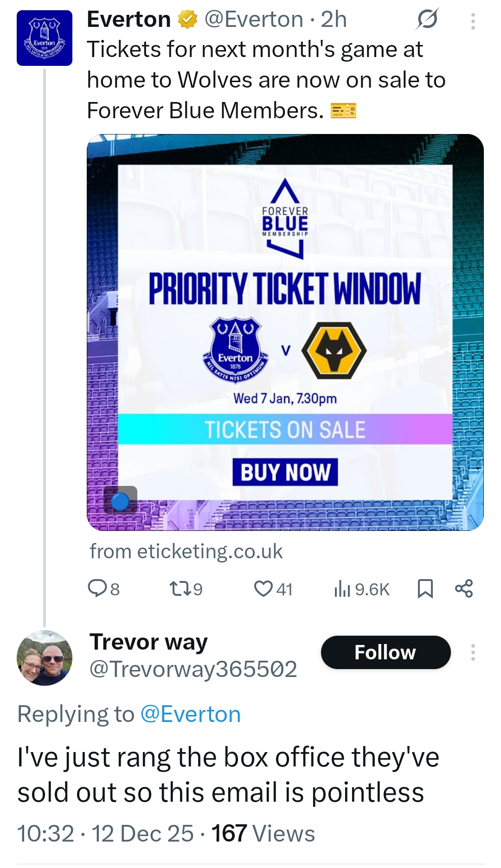The image size is (501, 868).
Task: Open Trevor way's profile photo
Action: click(45, 657)
